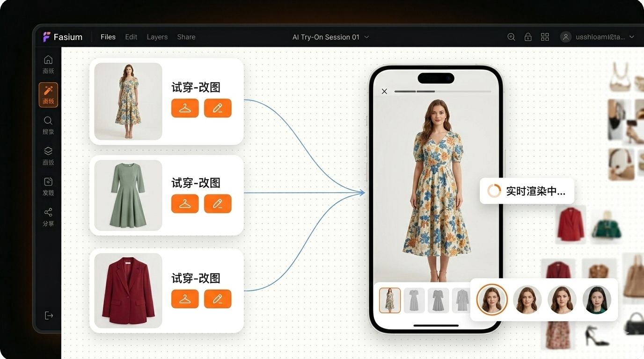The width and height of the screenshot is (644, 359).
Task: Click the username text in top bar
Action: (x=600, y=37)
